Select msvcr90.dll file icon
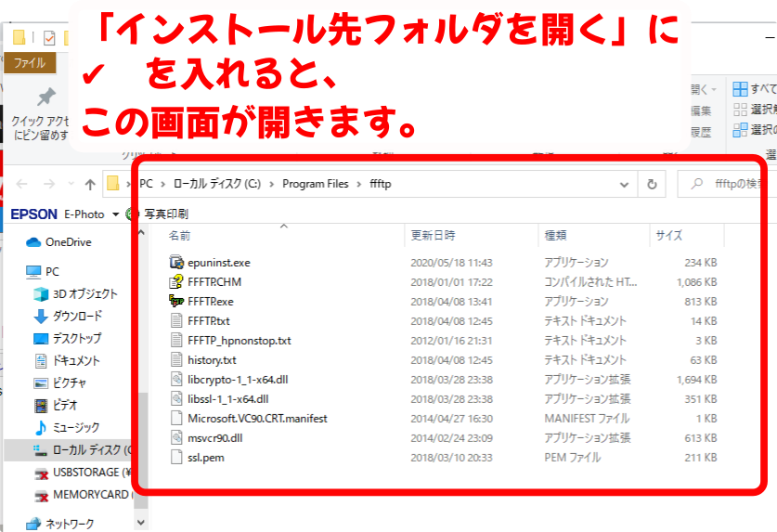Viewport: 777px width, 532px height. pos(176,438)
